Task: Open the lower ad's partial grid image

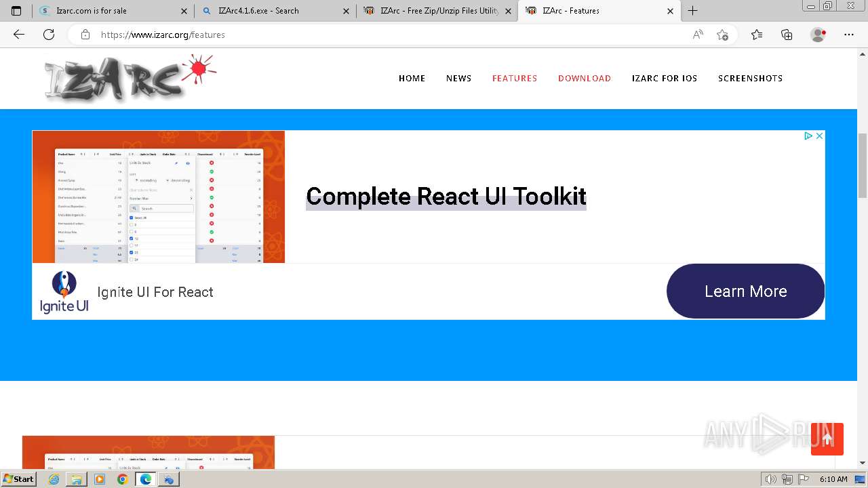Action: (x=149, y=452)
